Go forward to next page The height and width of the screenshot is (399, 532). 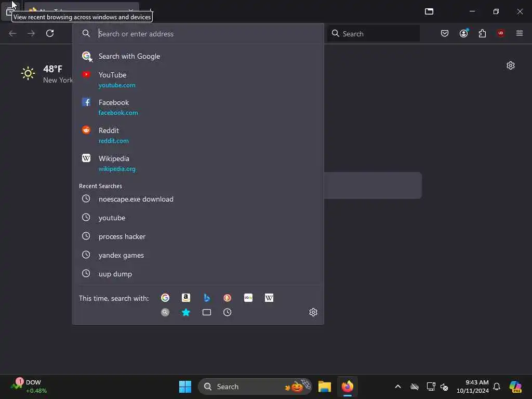[x=31, y=33]
